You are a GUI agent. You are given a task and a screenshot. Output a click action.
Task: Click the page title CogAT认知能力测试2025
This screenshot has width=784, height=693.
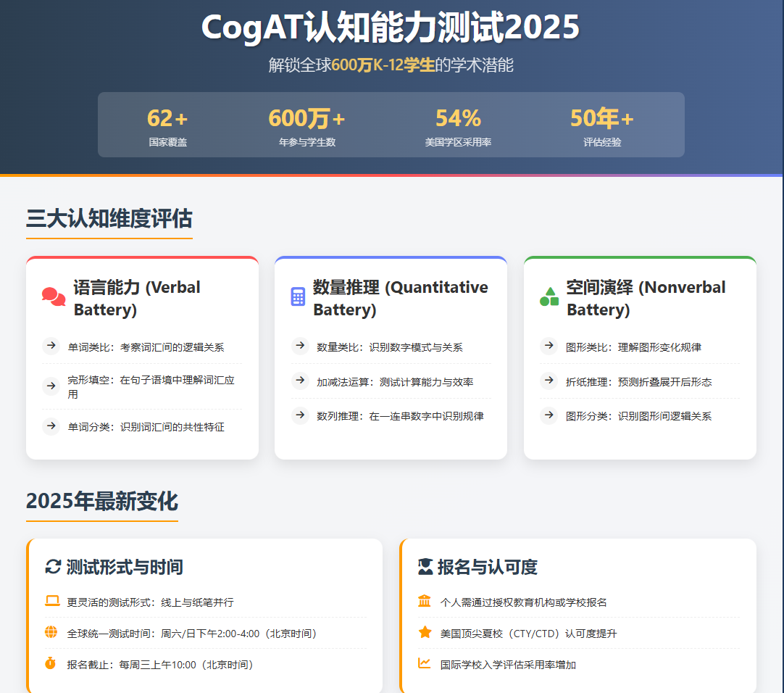coord(391,27)
